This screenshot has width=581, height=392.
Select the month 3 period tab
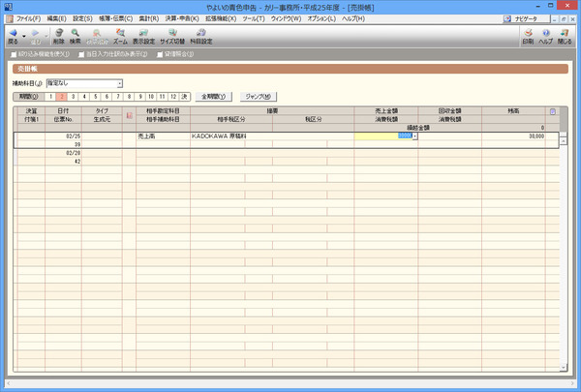(x=73, y=97)
